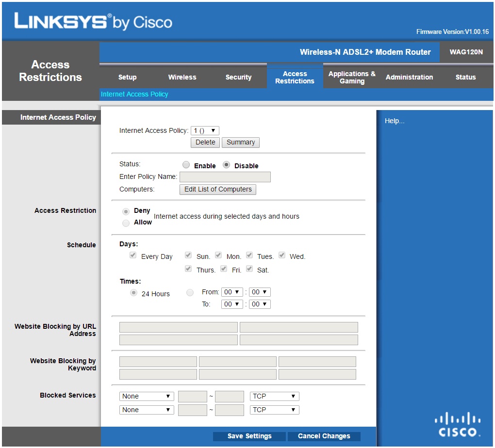
Task: Focus the Enter Policy Name field
Action: pyautogui.click(x=225, y=176)
